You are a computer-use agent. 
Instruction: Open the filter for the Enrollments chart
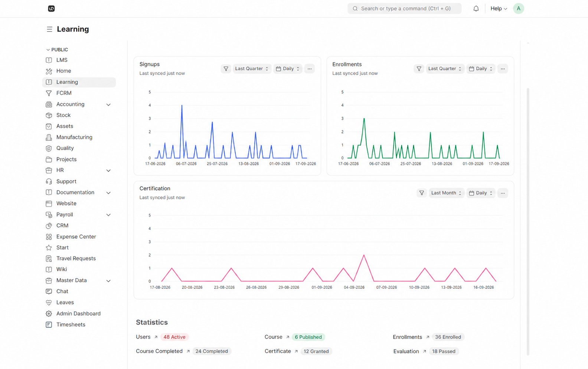click(419, 69)
